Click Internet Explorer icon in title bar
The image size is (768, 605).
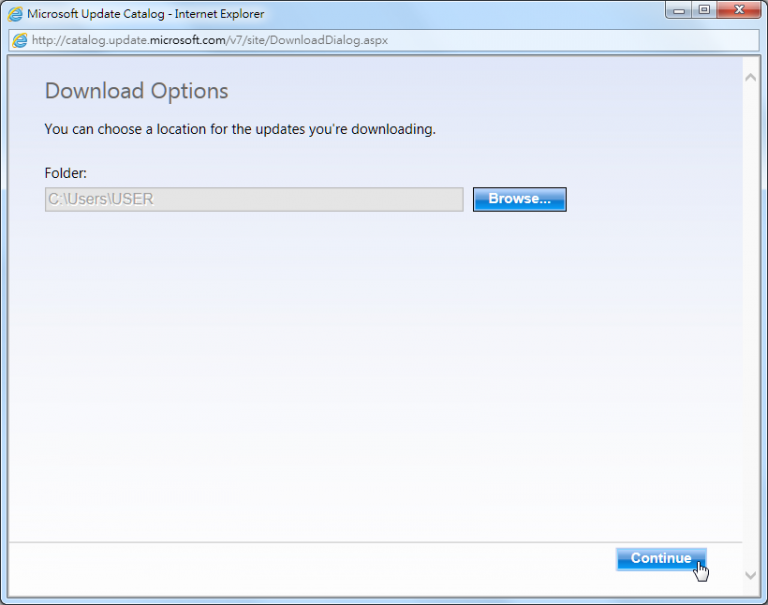[16, 14]
